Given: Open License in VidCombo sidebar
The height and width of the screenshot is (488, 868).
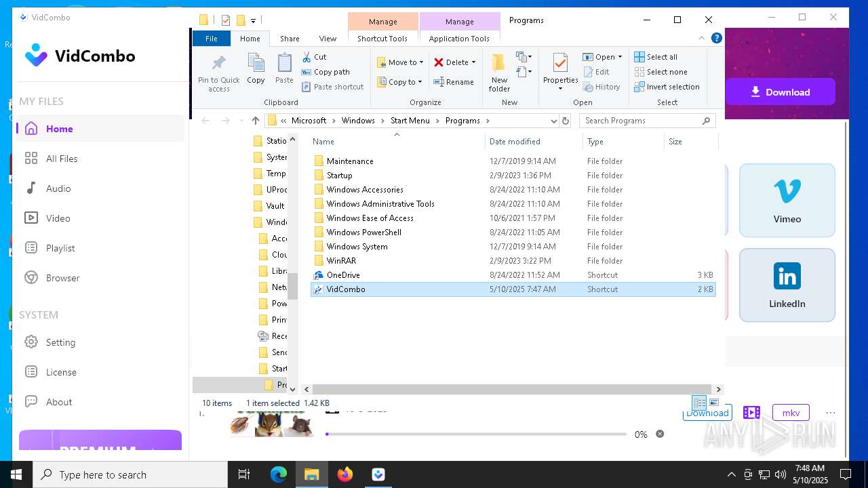Looking at the screenshot, I should [x=100, y=372].
